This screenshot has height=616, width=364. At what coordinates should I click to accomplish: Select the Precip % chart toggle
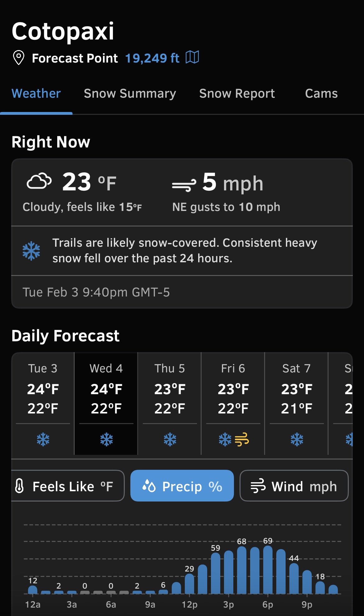point(182,486)
